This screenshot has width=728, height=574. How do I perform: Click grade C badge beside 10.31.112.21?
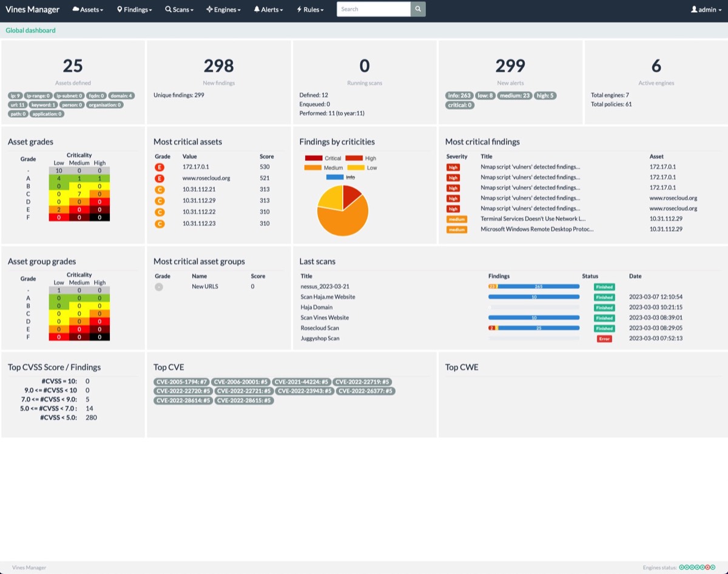point(160,189)
